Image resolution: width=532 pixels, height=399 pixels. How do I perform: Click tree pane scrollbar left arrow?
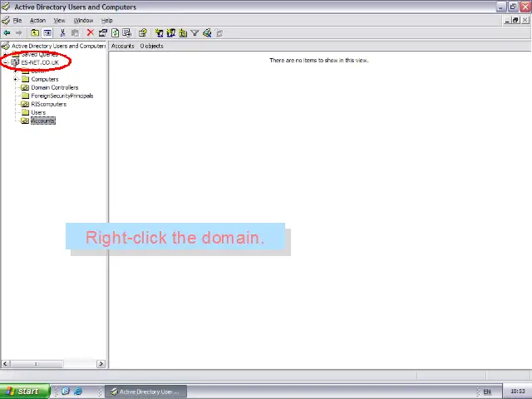click(6, 364)
